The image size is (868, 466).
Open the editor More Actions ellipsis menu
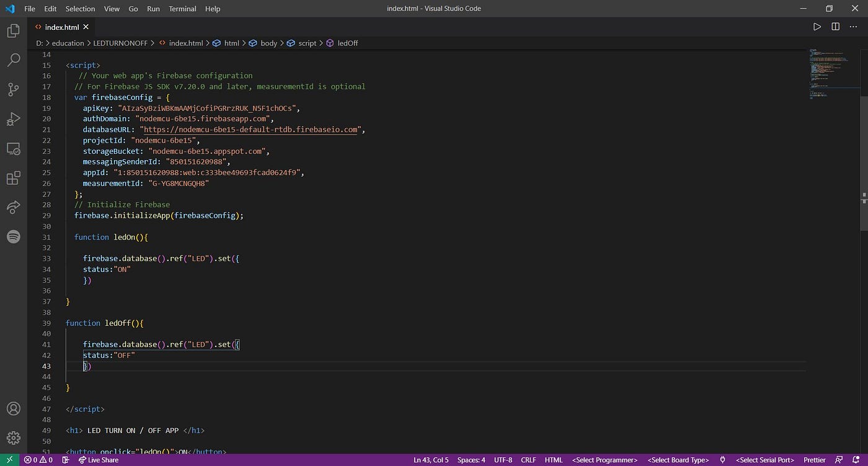pos(853,27)
